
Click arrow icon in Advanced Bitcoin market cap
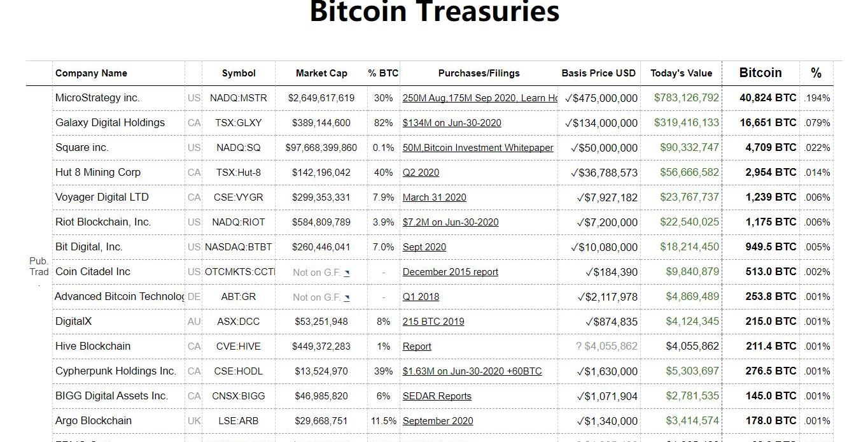[x=347, y=297]
